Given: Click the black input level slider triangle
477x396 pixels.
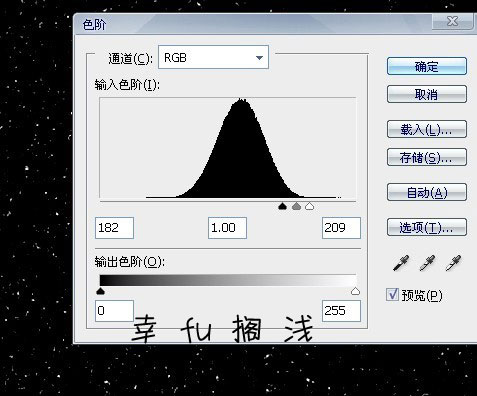Looking at the screenshot, I should coord(282,206).
